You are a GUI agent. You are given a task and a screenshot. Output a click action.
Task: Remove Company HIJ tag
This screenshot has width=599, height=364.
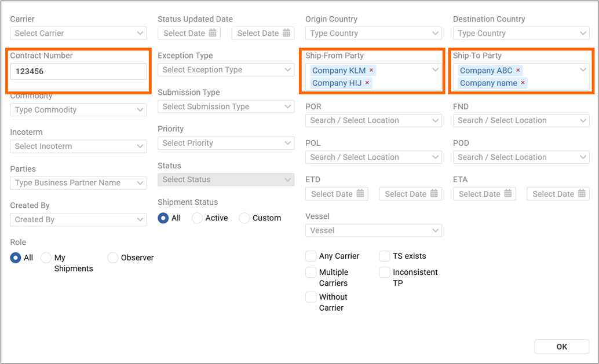pos(367,83)
